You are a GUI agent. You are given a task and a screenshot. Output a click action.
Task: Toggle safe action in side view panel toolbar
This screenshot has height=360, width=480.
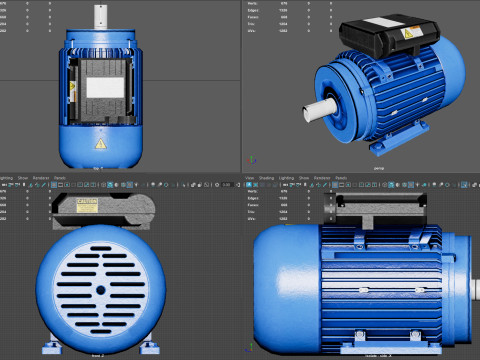point(368,184)
